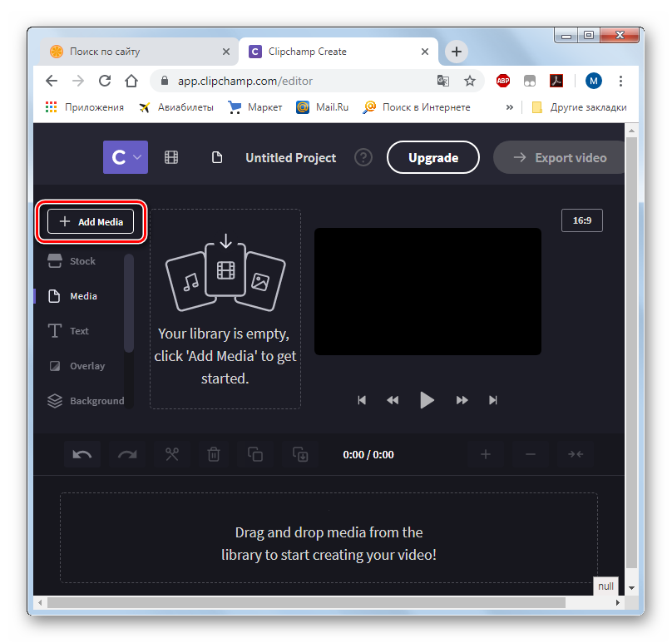Expand hidden bookmarks with double chevron
The width and height of the screenshot is (672, 643).
pos(510,107)
